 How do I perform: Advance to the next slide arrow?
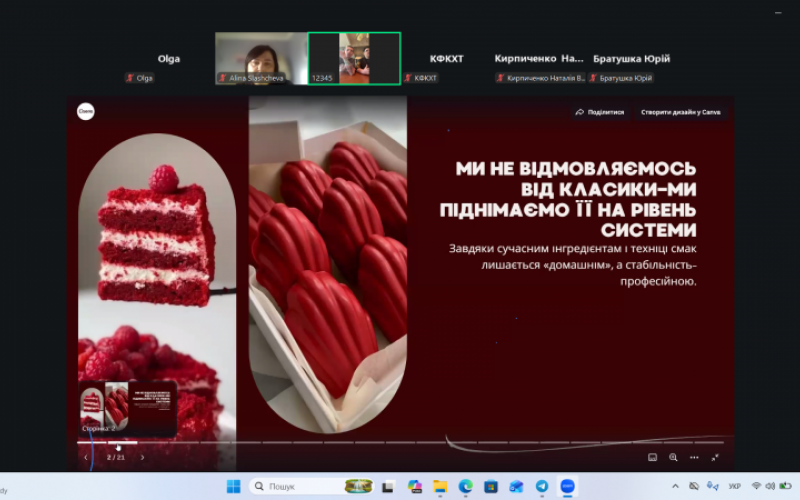142,457
